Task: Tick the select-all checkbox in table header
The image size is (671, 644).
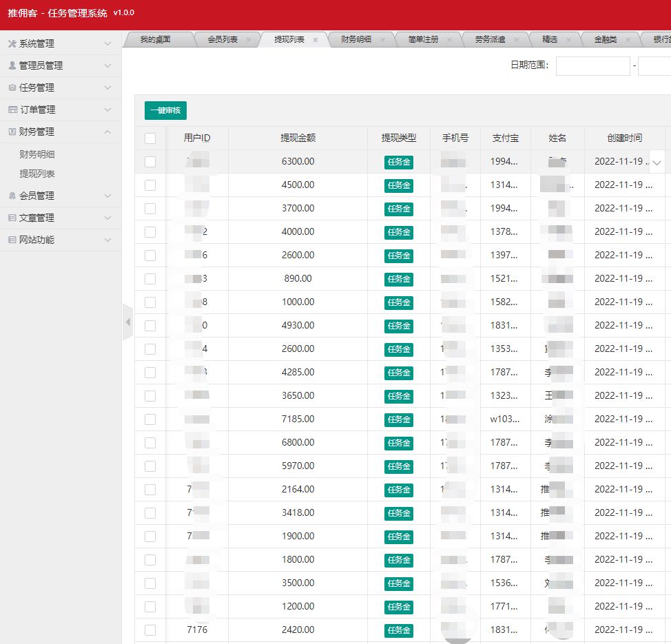Action: (x=150, y=138)
